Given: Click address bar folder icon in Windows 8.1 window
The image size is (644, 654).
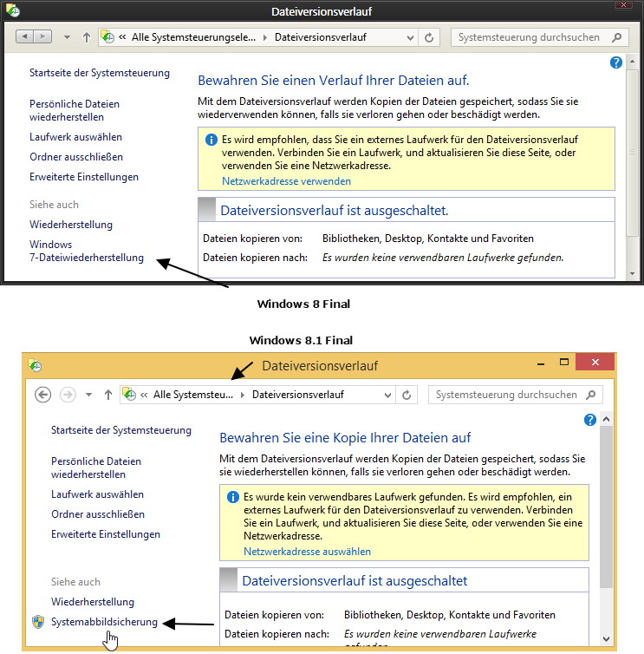Looking at the screenshot, I should tap(130, 395).
